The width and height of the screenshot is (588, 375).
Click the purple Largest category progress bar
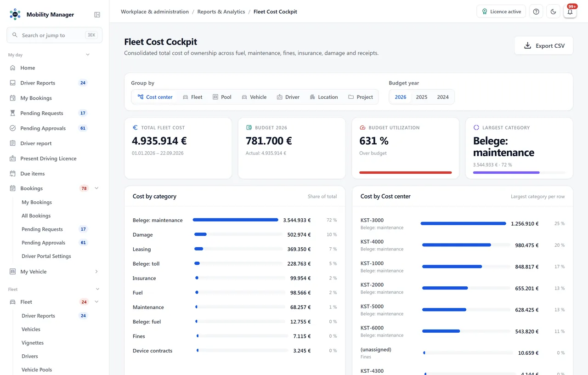tap(506, 172)
